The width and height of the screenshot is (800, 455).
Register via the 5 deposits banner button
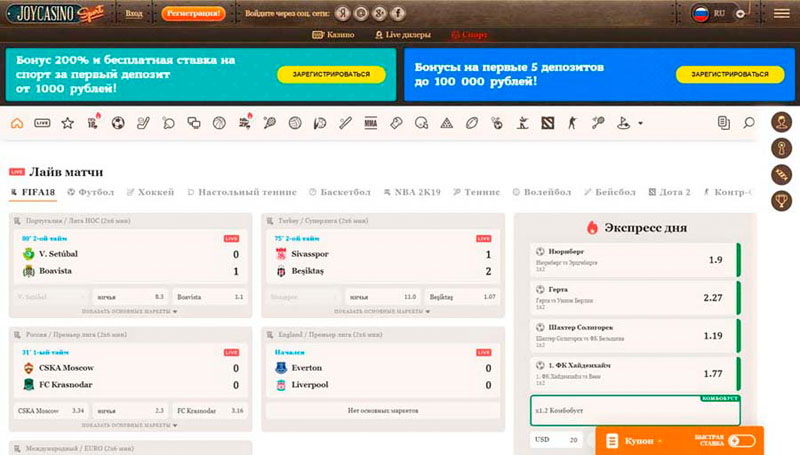pos(730,74)
